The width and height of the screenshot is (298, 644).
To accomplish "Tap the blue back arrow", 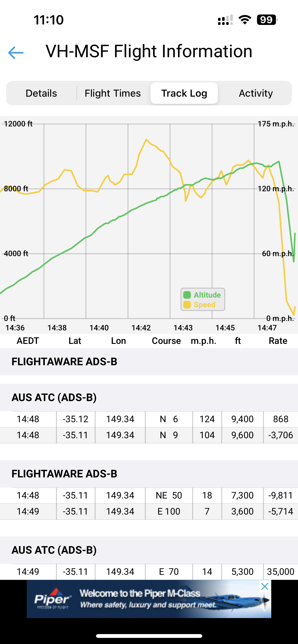I will [x=16, y=53].
